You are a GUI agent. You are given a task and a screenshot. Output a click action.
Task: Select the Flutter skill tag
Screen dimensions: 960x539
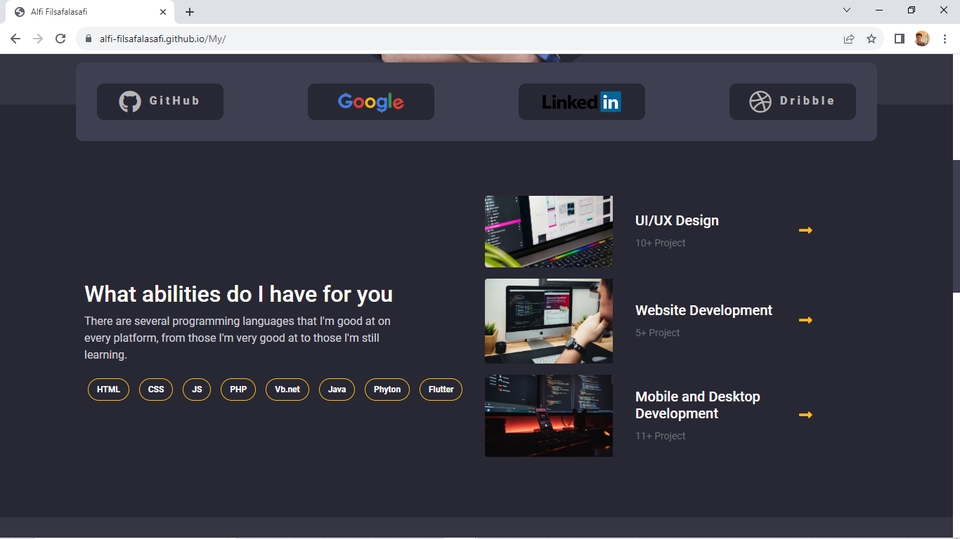pyautogui.click(x=441, y=390)
